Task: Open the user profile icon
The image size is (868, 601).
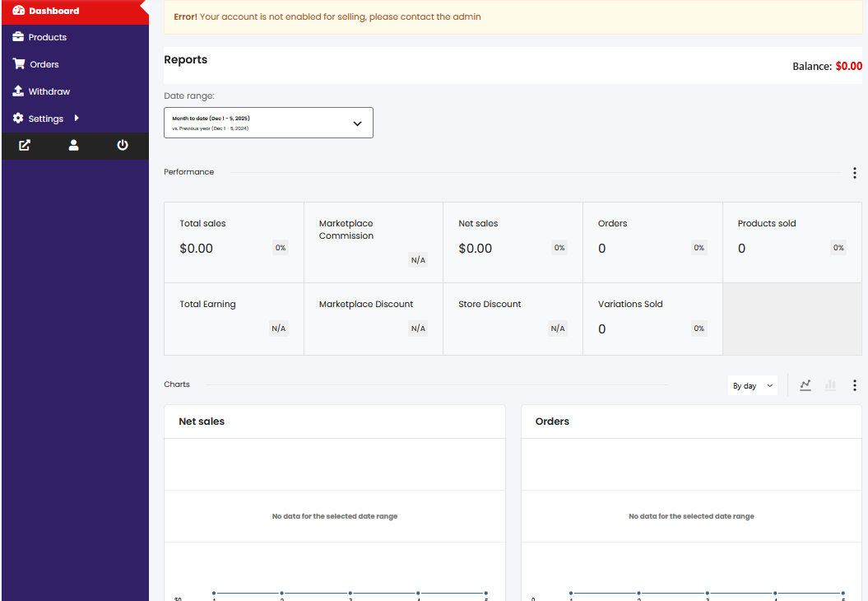Action: (x=73, y=146)
